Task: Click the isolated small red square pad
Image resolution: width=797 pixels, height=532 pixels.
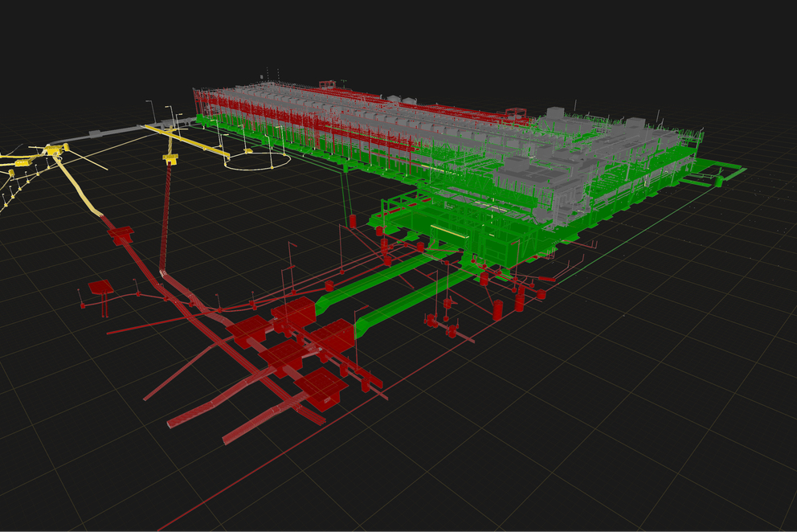Action: [100, 287]
